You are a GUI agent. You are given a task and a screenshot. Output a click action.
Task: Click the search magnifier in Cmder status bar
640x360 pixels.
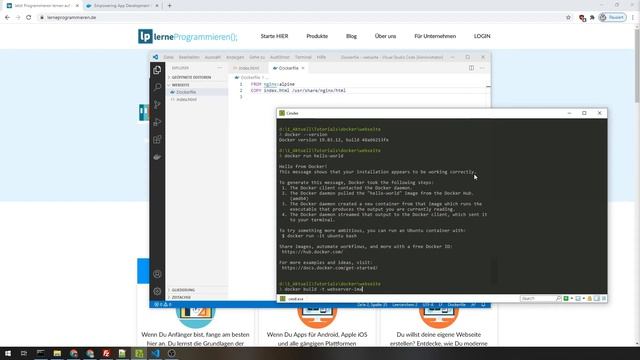558,299
